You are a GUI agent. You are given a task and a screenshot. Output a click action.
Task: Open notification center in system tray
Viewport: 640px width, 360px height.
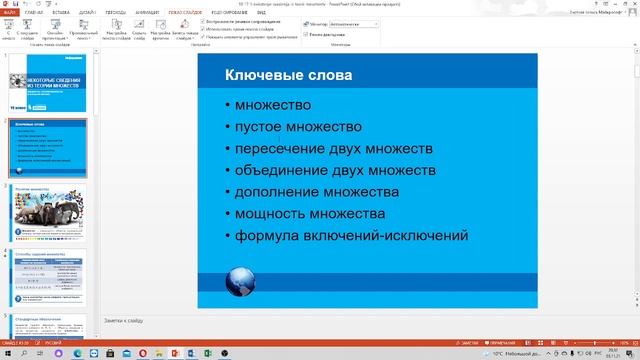tap(630, 353)
